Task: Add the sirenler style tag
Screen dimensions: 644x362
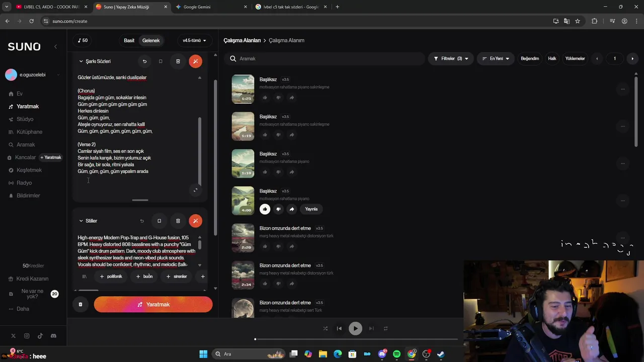Action: [x=176, y=277]
